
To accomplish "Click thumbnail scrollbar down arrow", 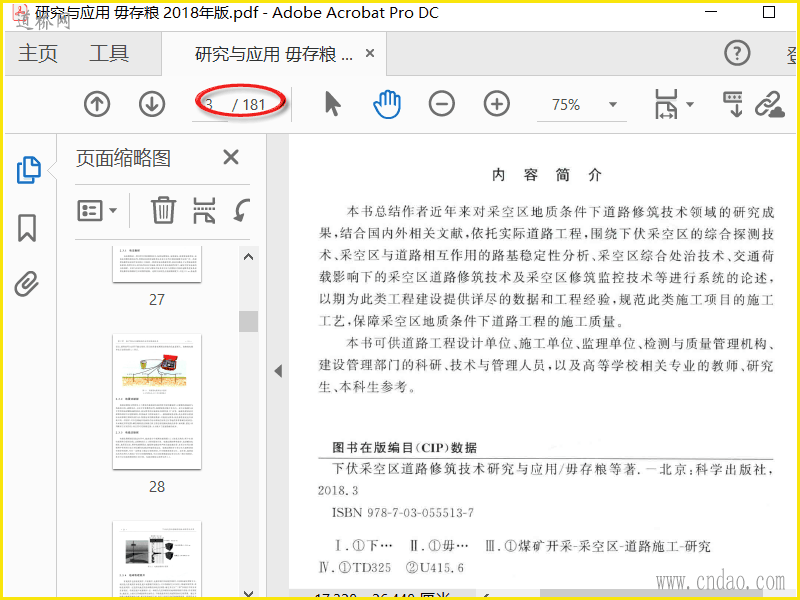I will tap(248, 593).
